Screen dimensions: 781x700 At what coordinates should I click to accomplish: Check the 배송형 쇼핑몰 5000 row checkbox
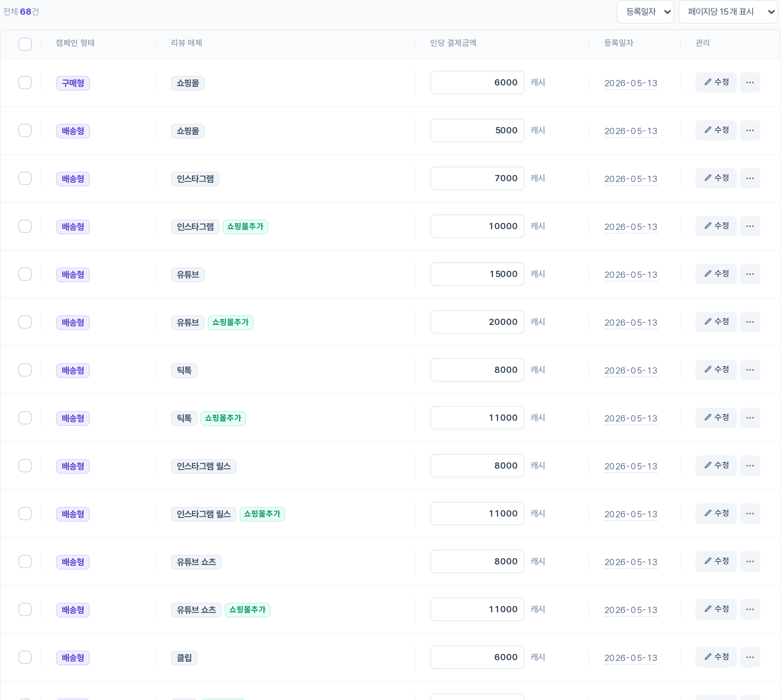pyautogui.click(x=25, y=130)
